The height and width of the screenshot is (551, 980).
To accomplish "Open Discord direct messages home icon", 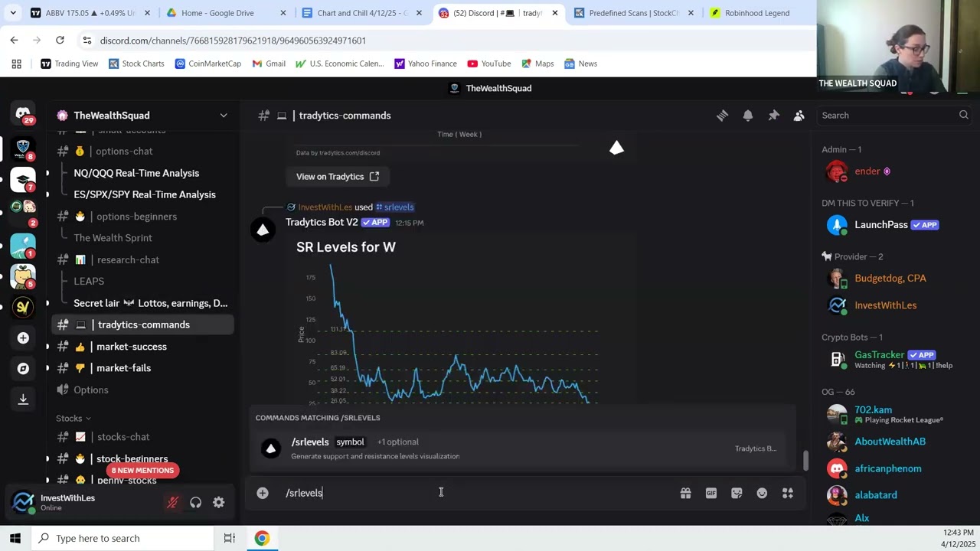I will click(23, 114).
